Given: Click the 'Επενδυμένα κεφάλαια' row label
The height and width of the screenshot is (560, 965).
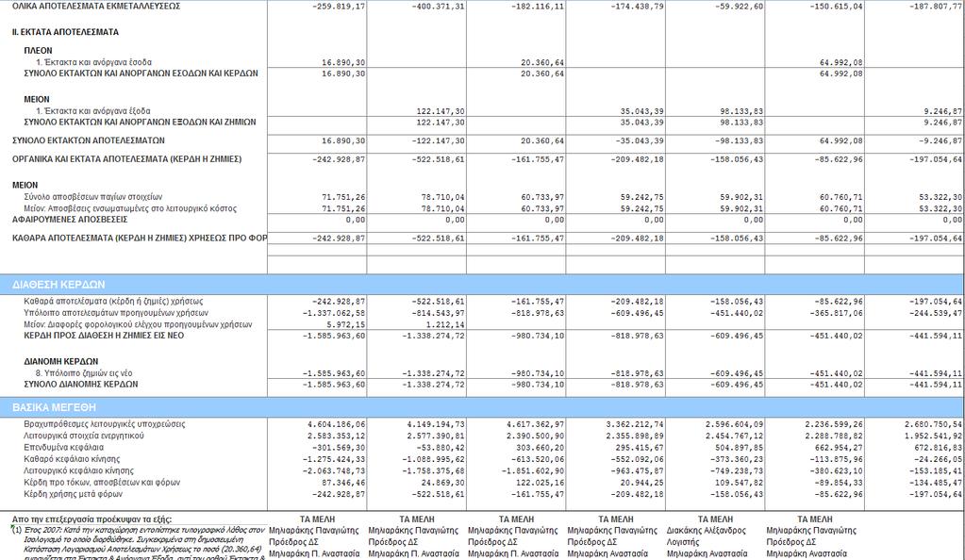Looking at the screenshot, I should click(63, 448).
